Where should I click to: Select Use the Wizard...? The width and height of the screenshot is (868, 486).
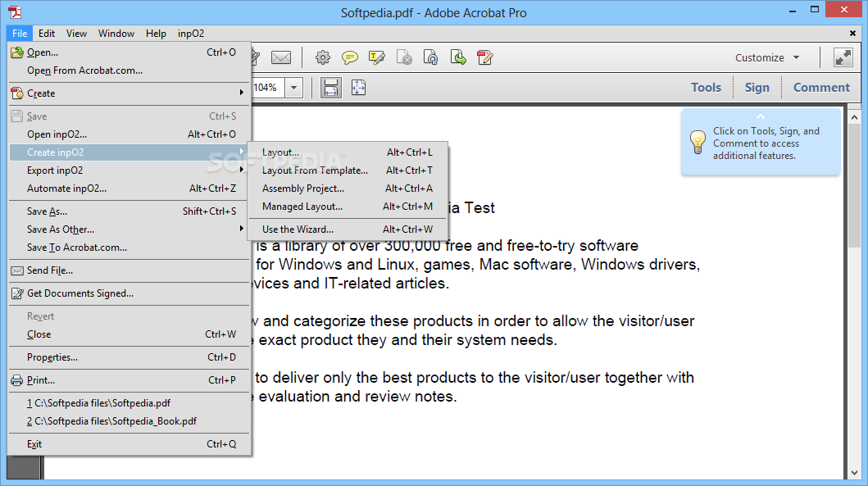point(348,229)
